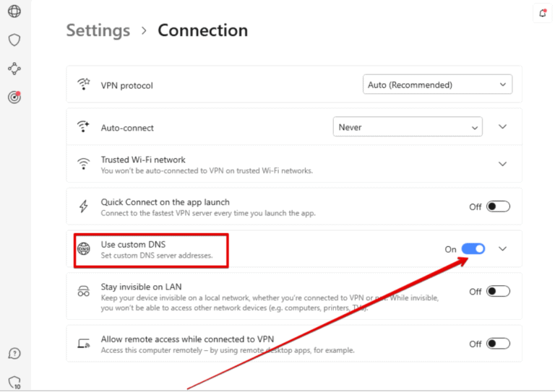Screen dimensions: 555x392
Task: Open the VPN protocol dropdown
Action: (437, 84)
